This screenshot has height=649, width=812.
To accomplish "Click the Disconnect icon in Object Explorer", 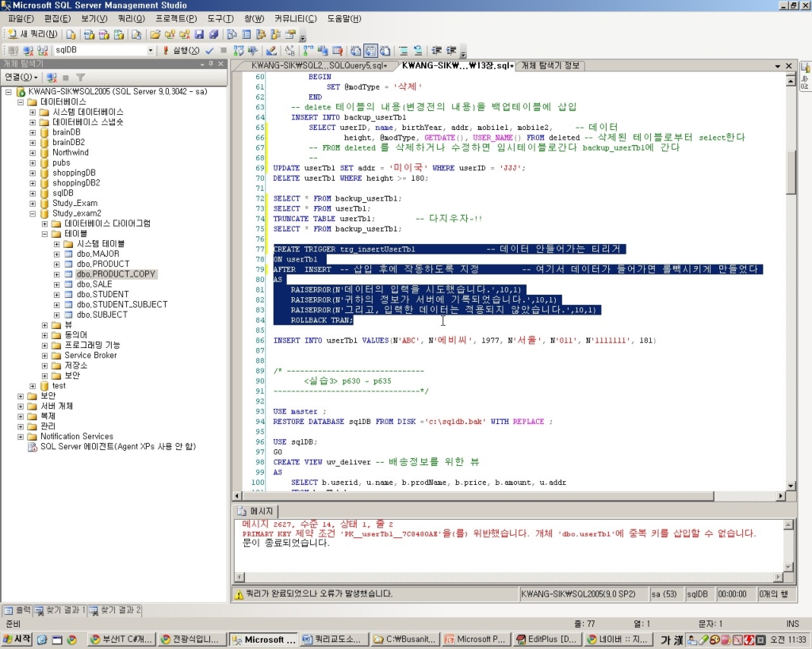I will (52, 77).
